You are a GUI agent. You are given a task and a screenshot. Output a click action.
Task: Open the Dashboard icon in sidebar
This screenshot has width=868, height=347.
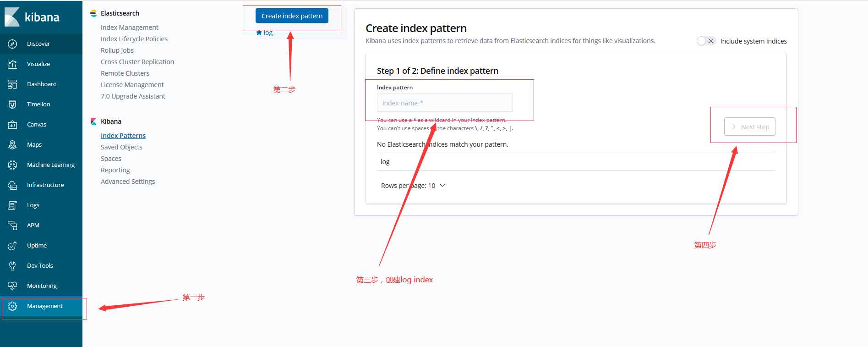pos(12,84)
